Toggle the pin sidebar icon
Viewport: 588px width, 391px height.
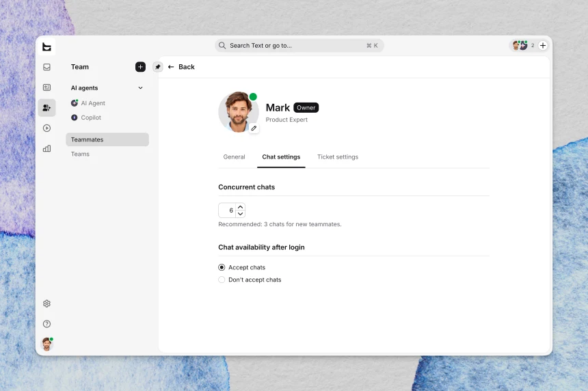coord(157,67)
